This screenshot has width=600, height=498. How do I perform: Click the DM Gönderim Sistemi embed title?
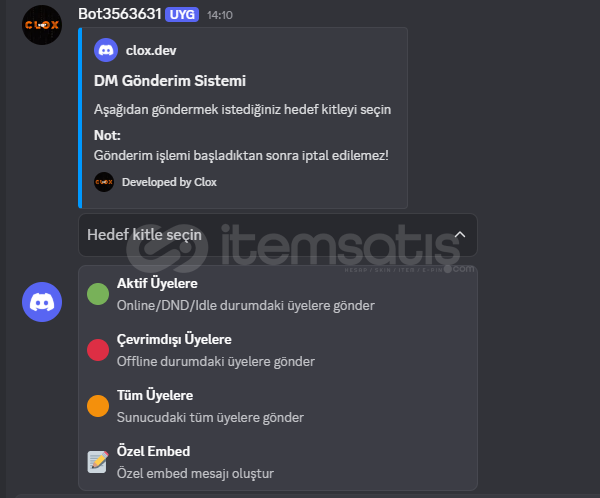(170, 81)
